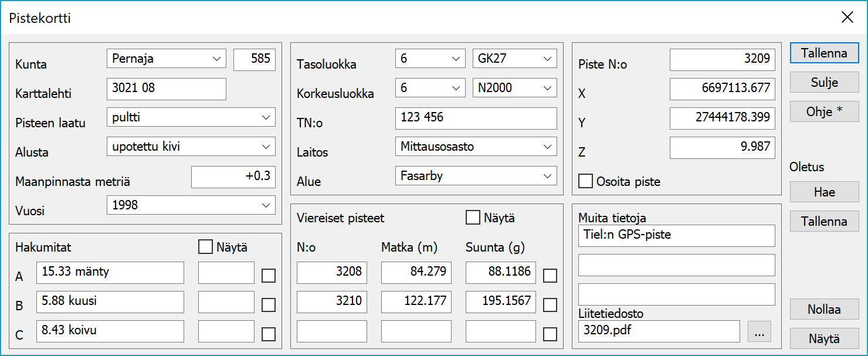Select checkbox beside adjacent point 3210
This screenshot has height=356, width=868.
pyautogui.click(x=550, y=304)
